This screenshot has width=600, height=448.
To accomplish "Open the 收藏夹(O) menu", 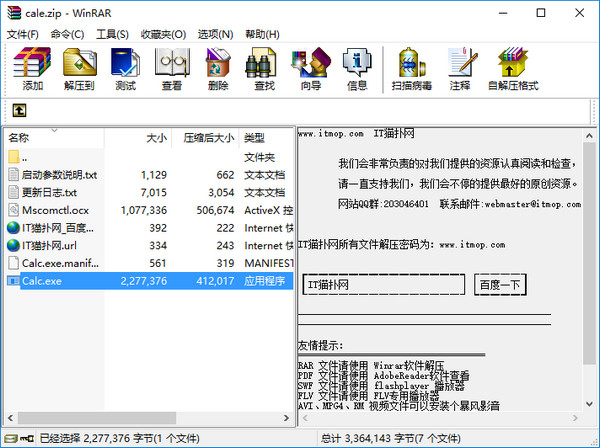I will [163, 34].
